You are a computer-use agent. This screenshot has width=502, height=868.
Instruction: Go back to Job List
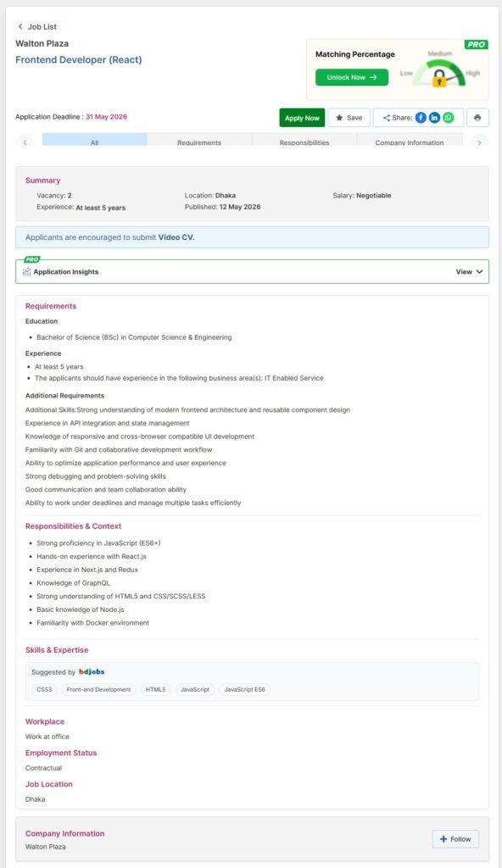tap(37, 26)
